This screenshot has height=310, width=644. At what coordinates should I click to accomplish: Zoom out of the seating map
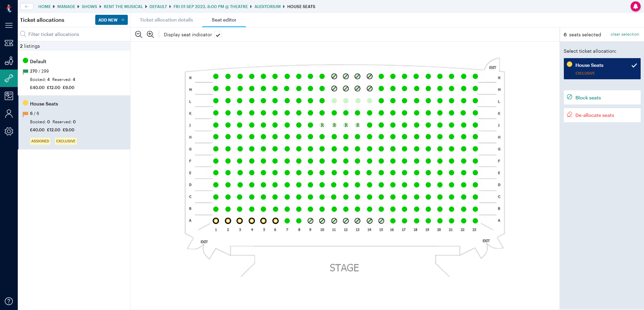pyautogui.click(x=138, y=34)
